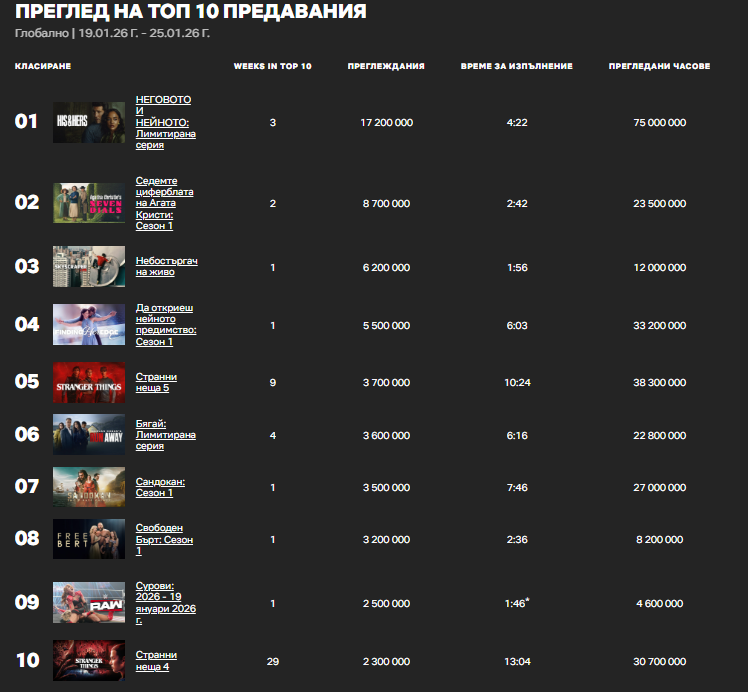Select the Seven Dials poster thumbnail

[x=89, y=203]
